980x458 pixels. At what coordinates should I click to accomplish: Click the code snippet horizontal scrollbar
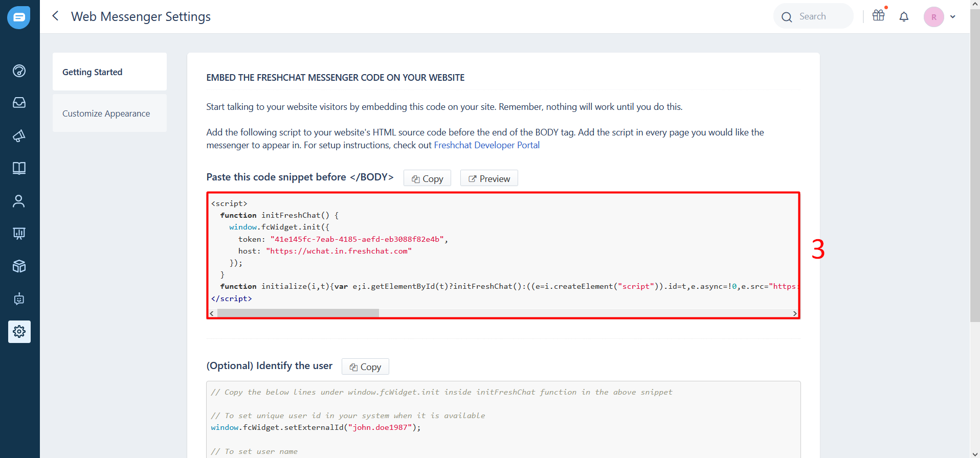coord(298,313)
